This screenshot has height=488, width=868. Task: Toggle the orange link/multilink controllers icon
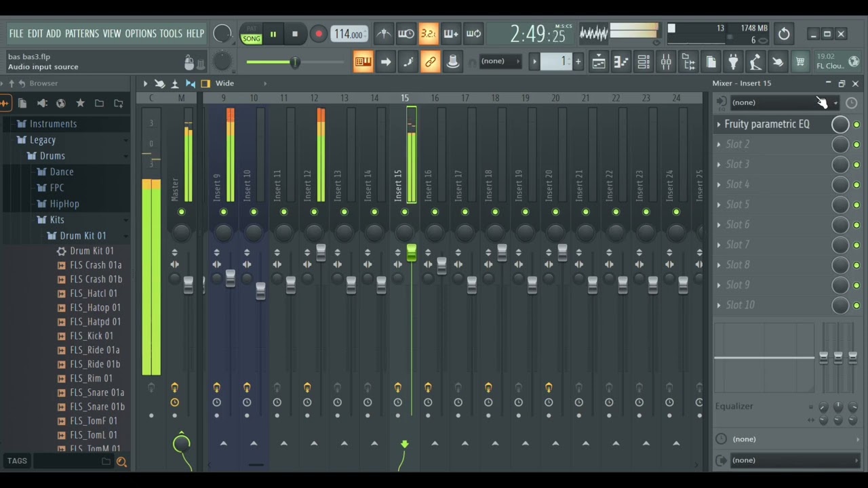[431, 62]
